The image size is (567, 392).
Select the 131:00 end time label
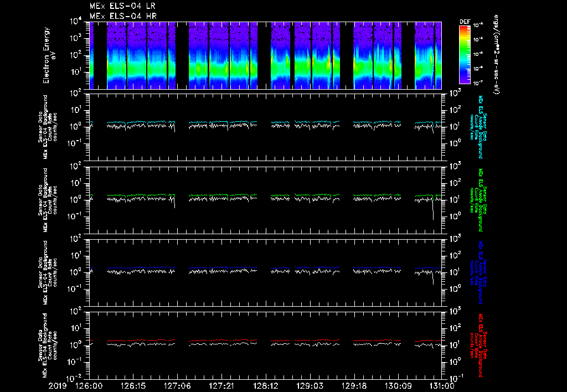(x=441, y=385)
